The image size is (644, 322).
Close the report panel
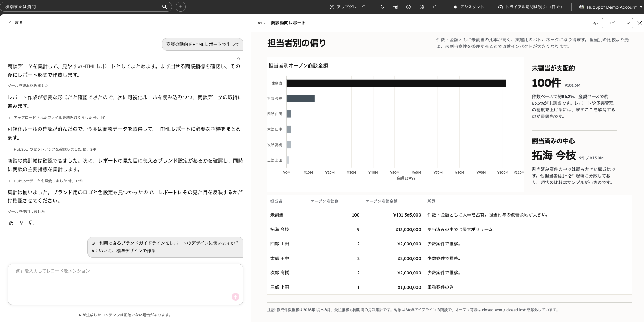639,23
